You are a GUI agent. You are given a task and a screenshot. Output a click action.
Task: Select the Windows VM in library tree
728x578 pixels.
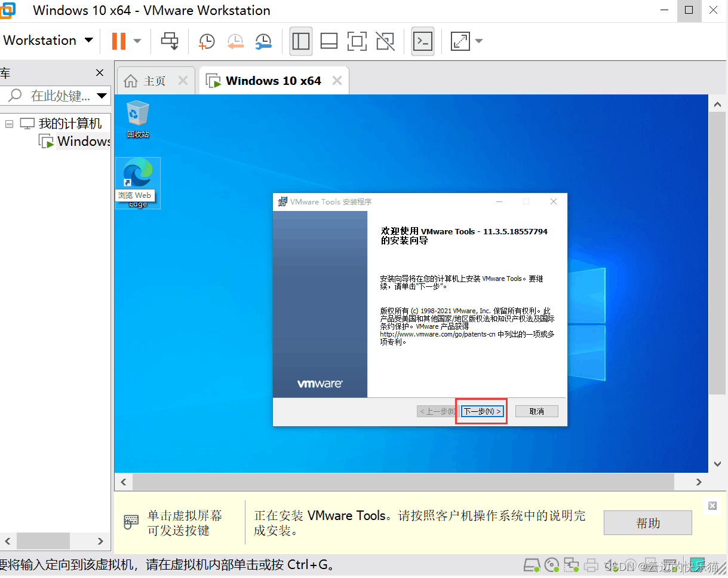pyautogui.click(x=84, y=142)
